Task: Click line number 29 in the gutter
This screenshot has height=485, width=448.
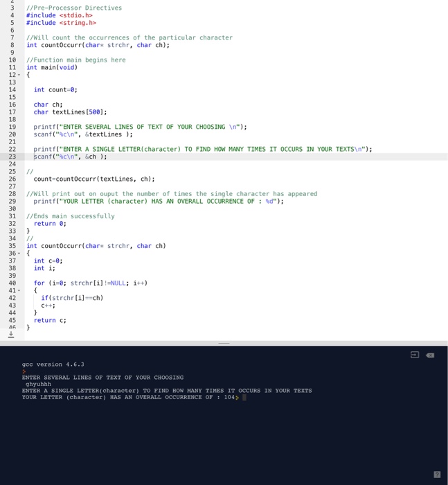Action: click(12, 201)
